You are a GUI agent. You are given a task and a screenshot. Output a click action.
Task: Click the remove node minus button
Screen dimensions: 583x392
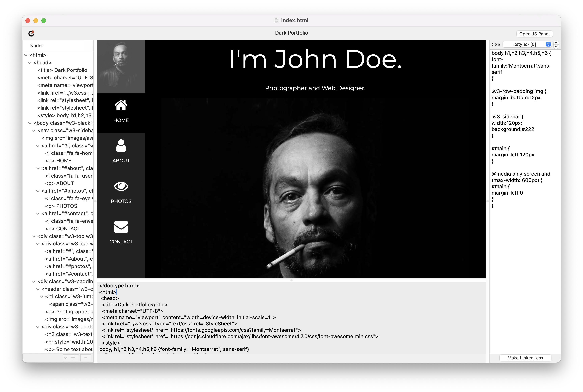86,358
